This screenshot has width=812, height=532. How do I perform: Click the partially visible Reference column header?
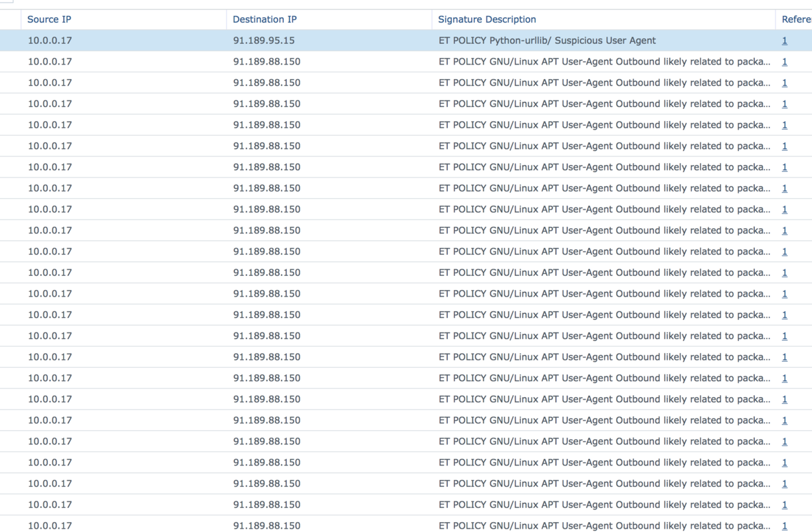click(x=796, y=19)
